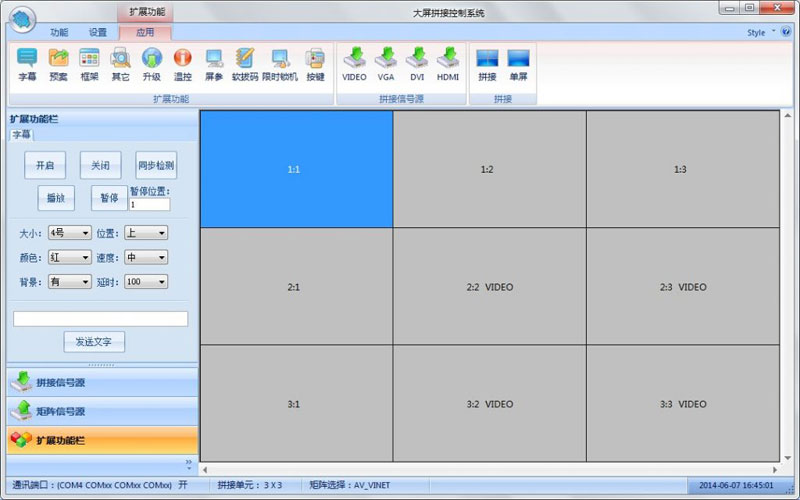Select screen cell 2:1
This screenshot has width=800, height=500.
(296, 286)
